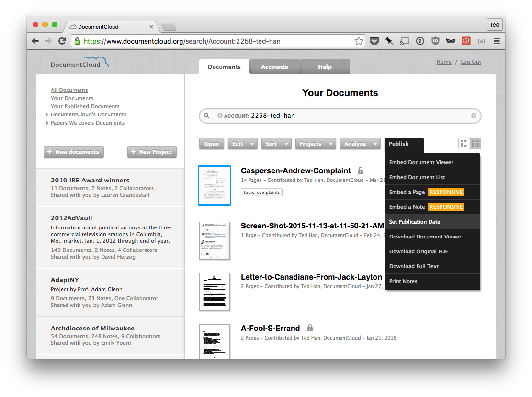This screenshot has width=532, height=397.
Task: Open the Pocket extension icon
Action: point(374,41)
